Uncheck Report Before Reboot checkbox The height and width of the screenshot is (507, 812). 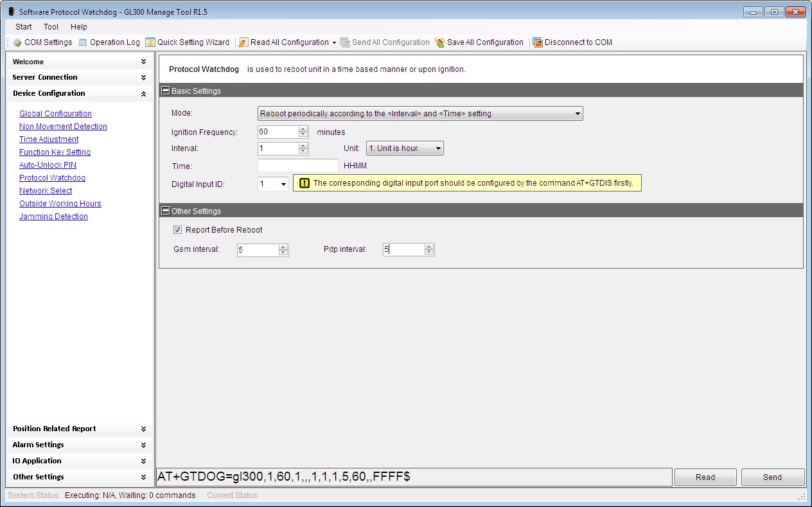tap(177, 230)
